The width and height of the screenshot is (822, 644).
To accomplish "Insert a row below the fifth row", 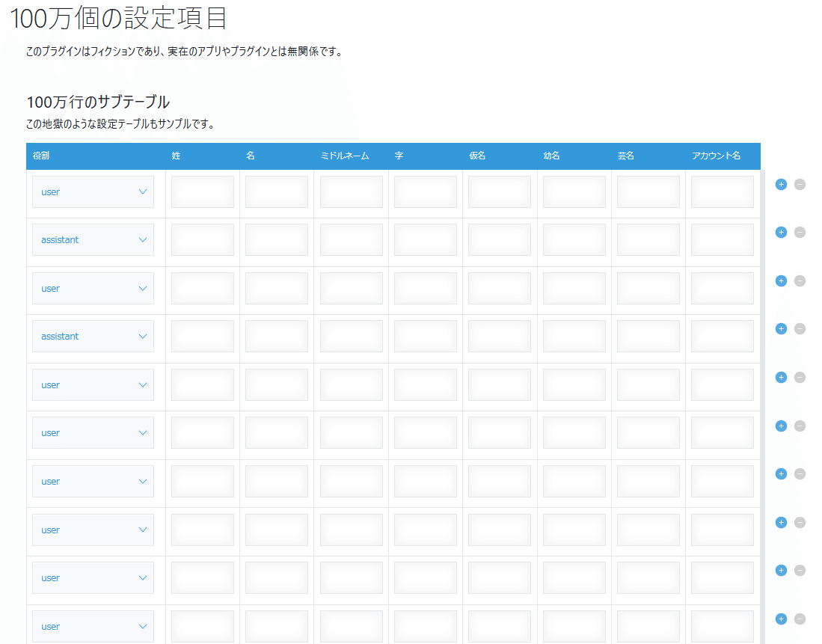I will click(x=781, y=378).
